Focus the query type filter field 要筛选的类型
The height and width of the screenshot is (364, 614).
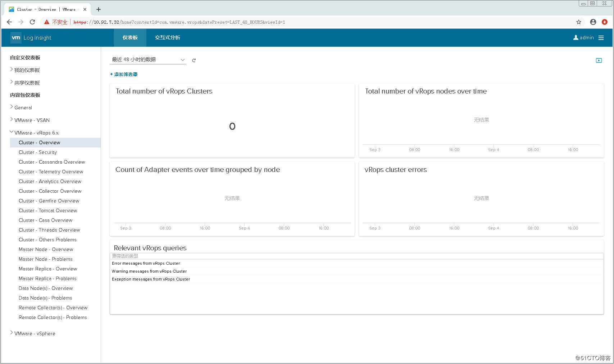(356, 256)
